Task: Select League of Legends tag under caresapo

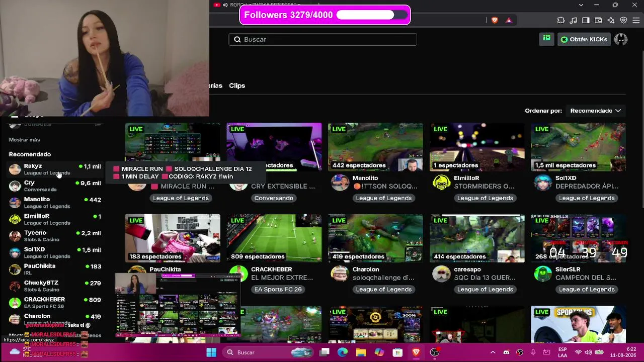Action: (x=485, y=290)
